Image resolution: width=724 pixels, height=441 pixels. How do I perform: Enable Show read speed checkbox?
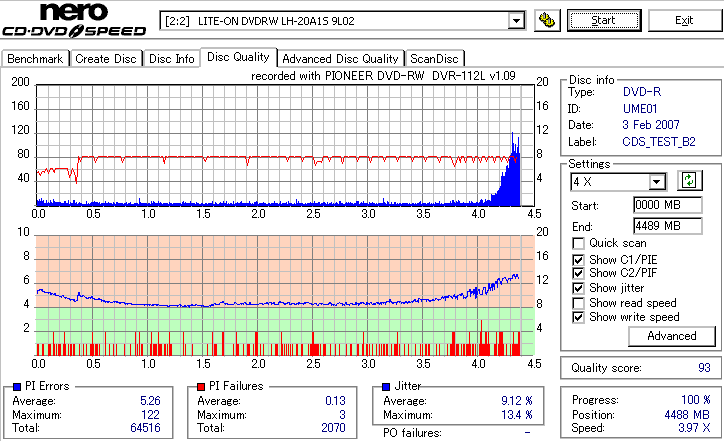tap(578, 303)
